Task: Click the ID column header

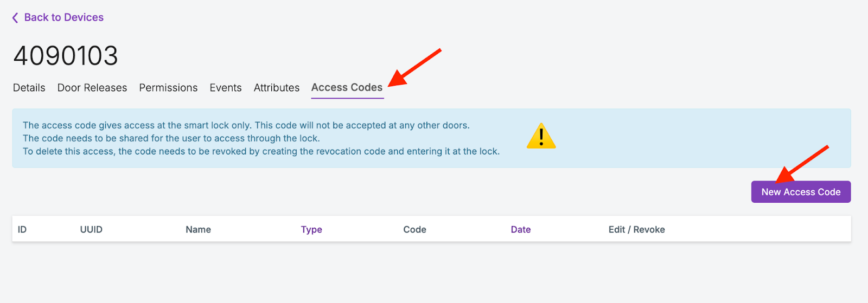Action: pos(22,230)
